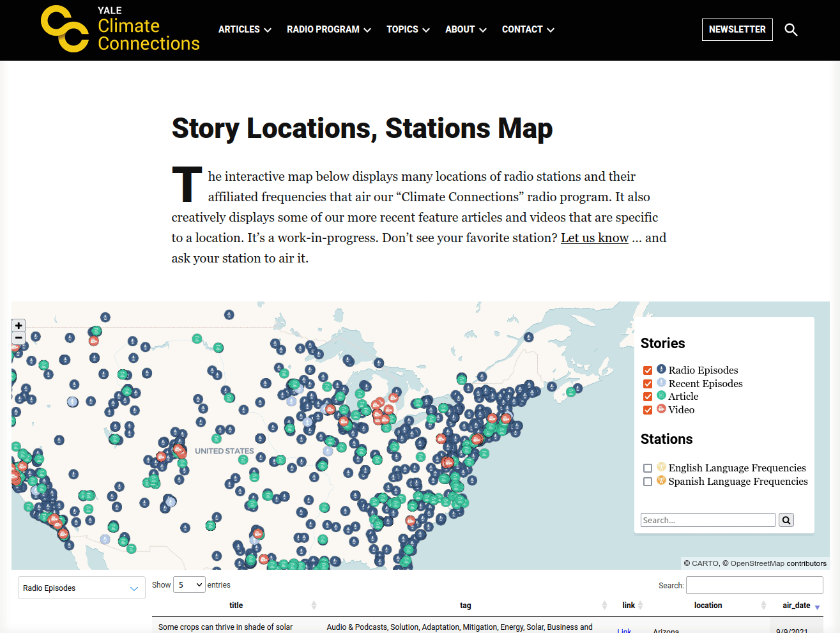The height and width of the screenshot is (633, 840).
Task: Zoom out on the map
Action: (19, 338)
